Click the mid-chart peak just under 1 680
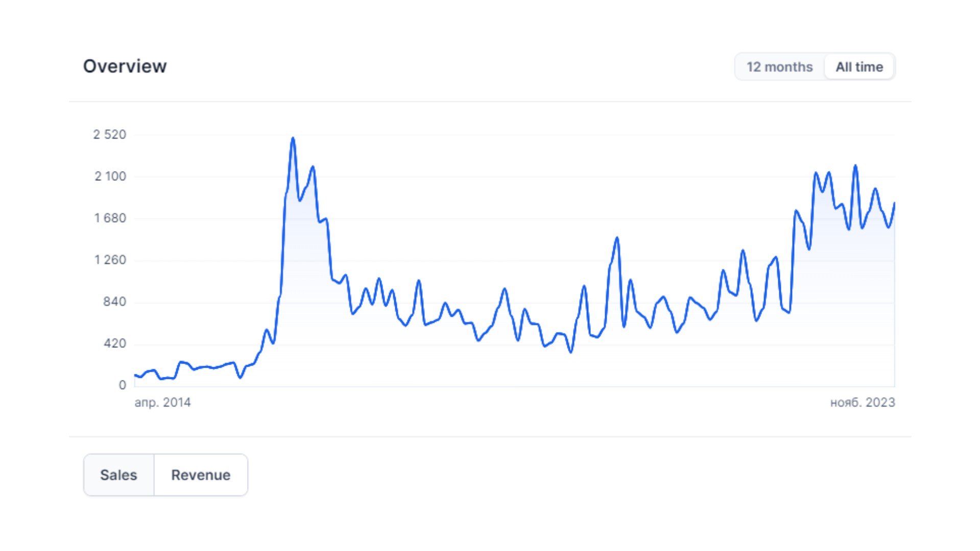The height and width of the screenshot is (551, 980). pyautogui.click(x=617, y=237)
